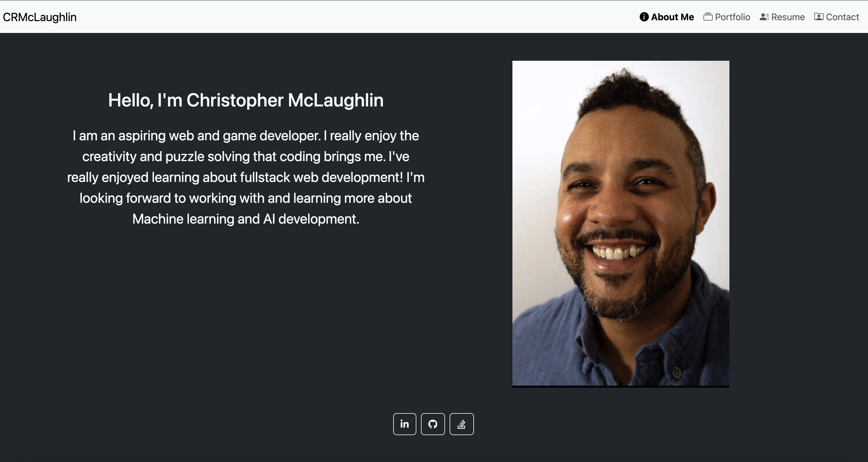Select About Me in the navigation bar
This screenshot has width=868, height=462.
(666, 16)
